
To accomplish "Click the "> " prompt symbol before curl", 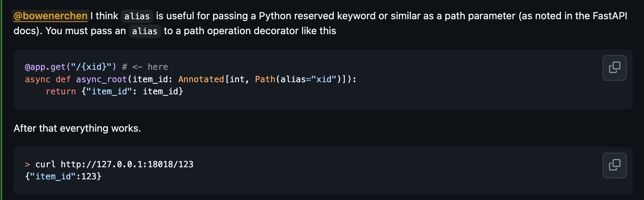I will [x=27, y=164].
